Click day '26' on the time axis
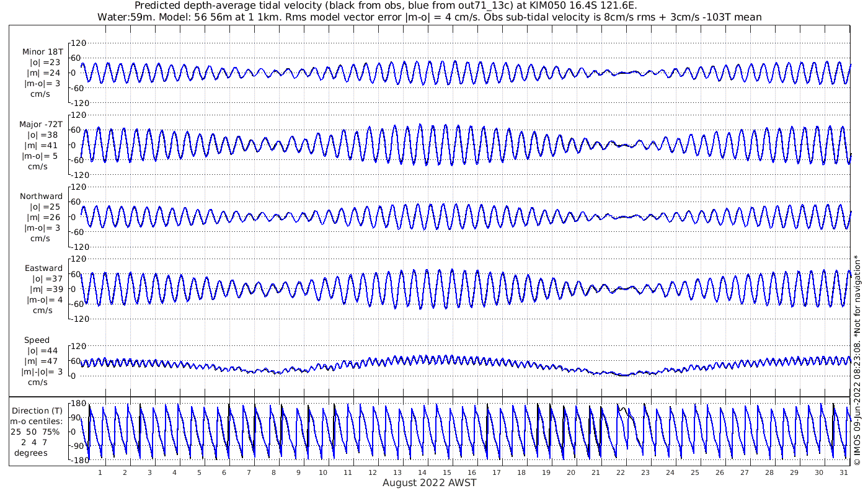868x496 pixels. pos(719,472)
